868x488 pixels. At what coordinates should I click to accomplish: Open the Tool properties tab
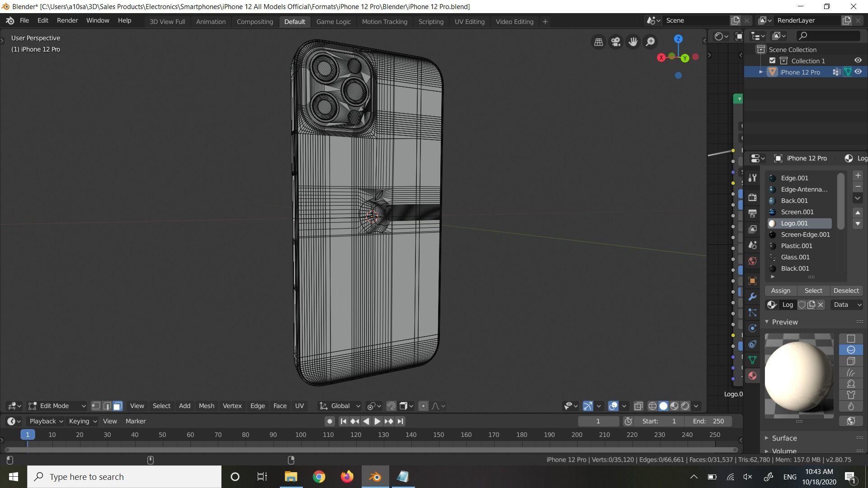pyautogui.click(x=752, y=178)
